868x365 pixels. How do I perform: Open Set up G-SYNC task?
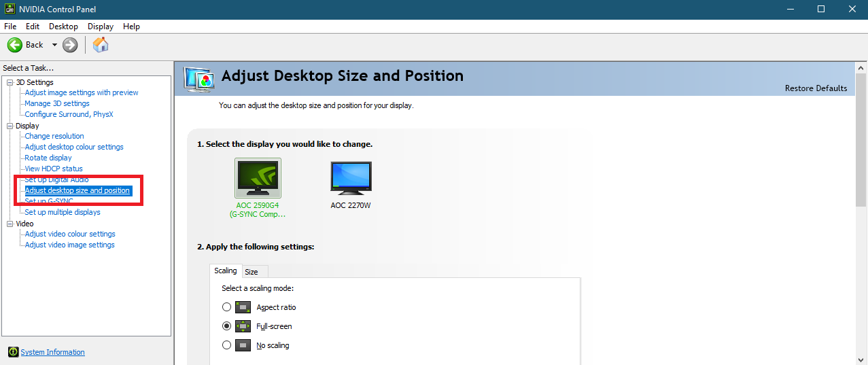(x=49, y=201)
